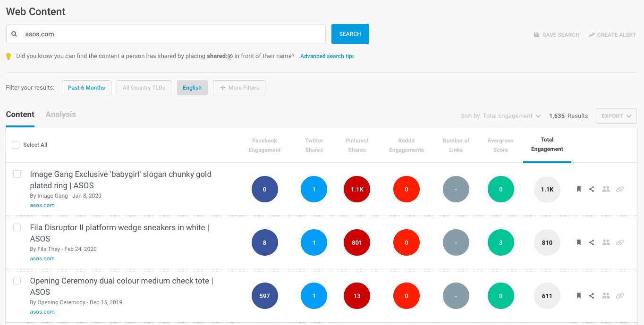Click Save Search

click(x=557, y=35)
